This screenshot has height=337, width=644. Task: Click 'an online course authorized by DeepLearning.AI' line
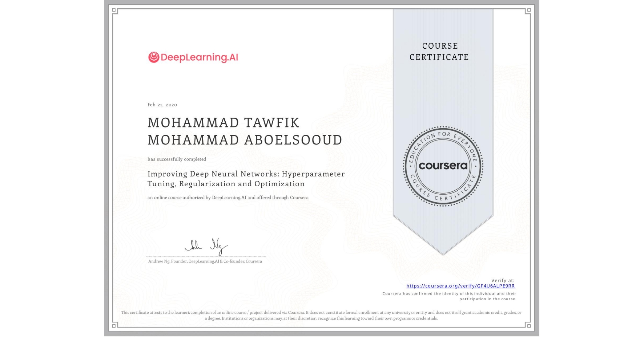228,198
